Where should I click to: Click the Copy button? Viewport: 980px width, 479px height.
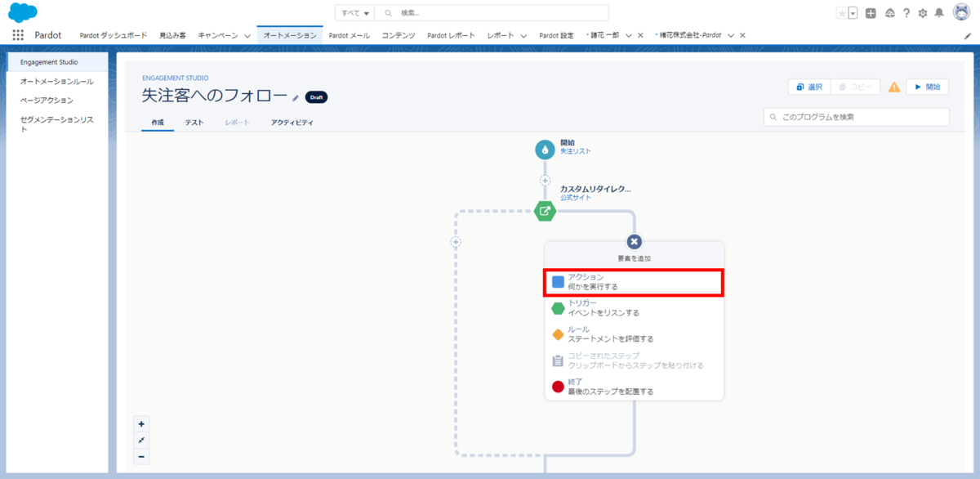click(x=855, y=87)
